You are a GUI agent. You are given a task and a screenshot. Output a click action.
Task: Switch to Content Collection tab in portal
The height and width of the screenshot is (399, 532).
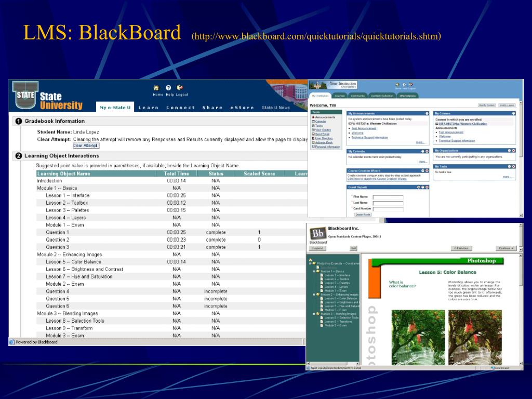[x=382, y=96]
